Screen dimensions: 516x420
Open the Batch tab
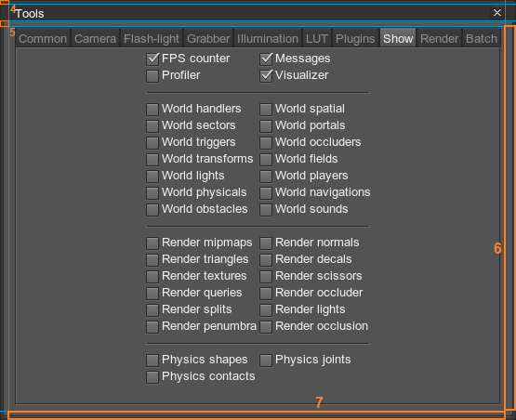(x=482, y=38)
